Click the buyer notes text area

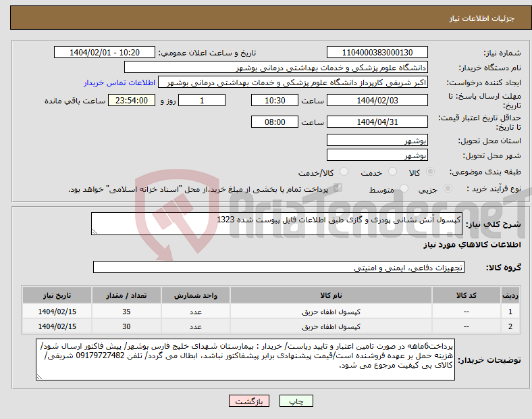tap(245, 360)
